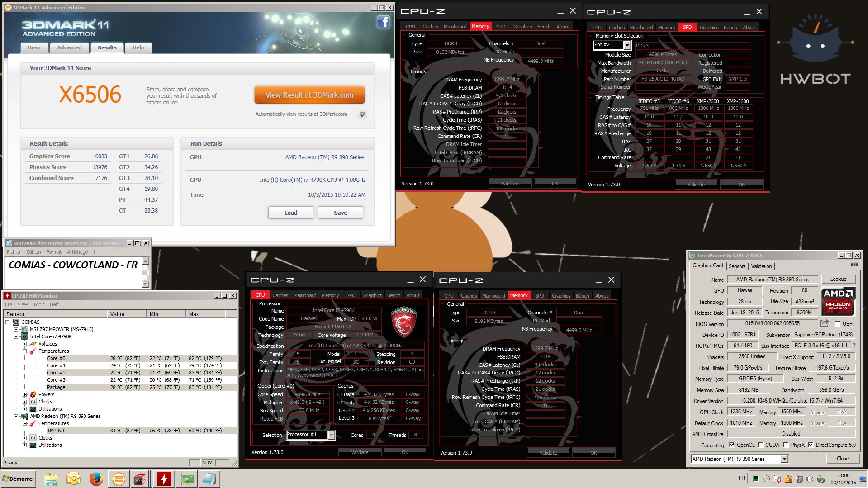Open the Outlook taskbar icon
This screenshot has height=488, width=868.
[73, 479]
